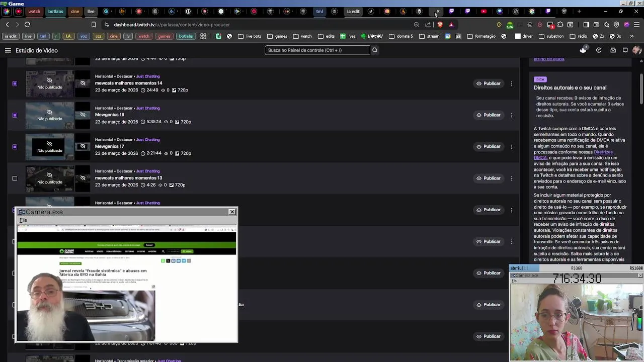
Task: Open three-dot menu for mewcats melhores momentos 13
Action: [x=512, y=178]
